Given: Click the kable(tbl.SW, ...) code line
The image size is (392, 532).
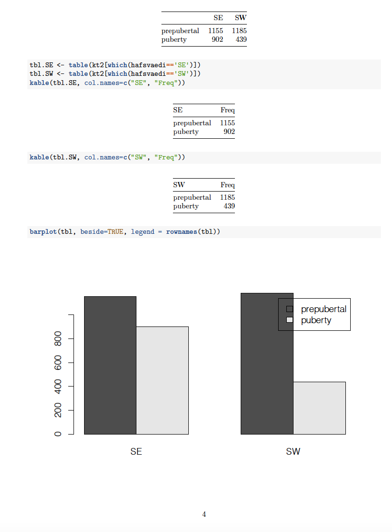Looking at the screenshot, I should (x=107, y=157).
